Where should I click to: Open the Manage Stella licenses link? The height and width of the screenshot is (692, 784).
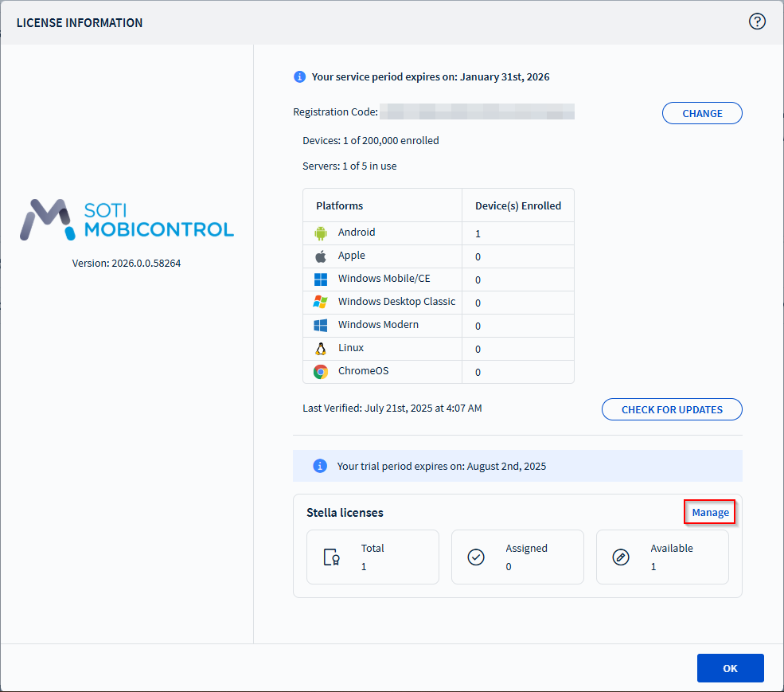click(710, 513)
